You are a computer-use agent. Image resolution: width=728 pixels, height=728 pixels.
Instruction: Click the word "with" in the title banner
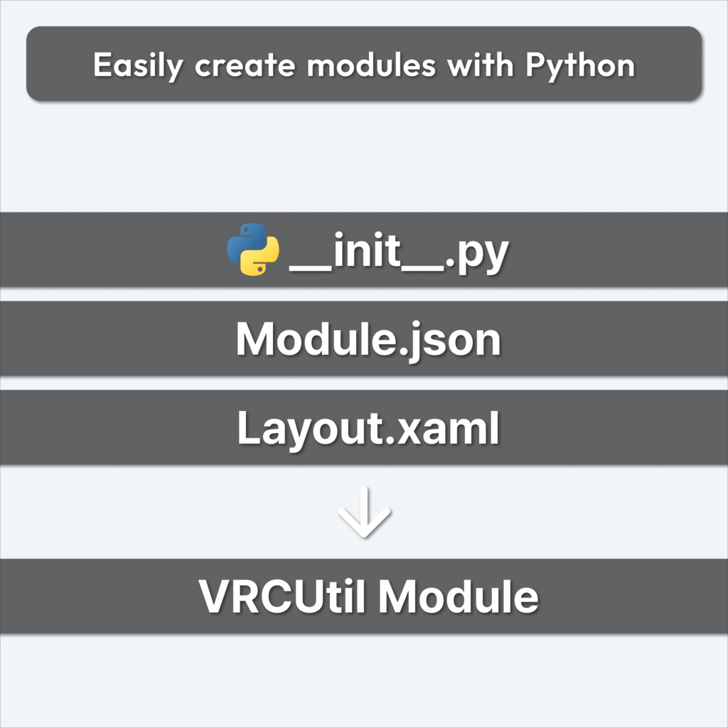coord(481,65)
